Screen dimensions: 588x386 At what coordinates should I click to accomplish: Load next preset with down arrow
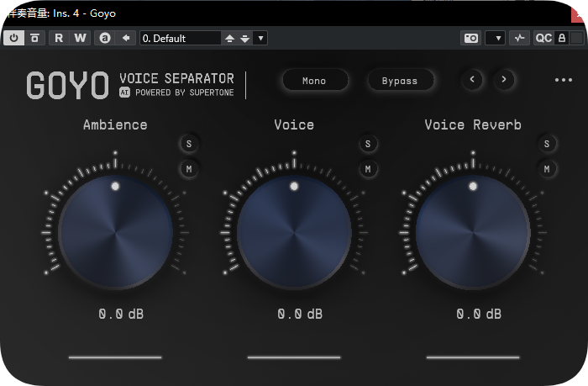[x=245, y=39]
